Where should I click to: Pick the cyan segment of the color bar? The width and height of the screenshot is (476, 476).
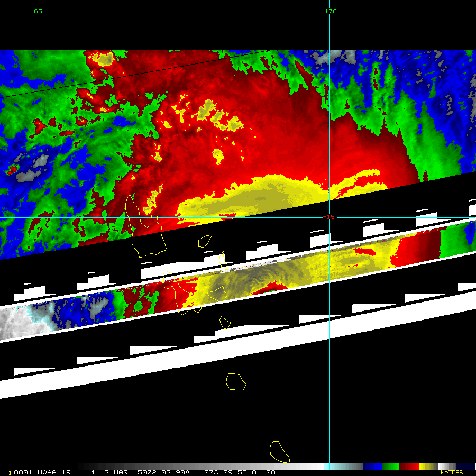(x=344, y=466)
